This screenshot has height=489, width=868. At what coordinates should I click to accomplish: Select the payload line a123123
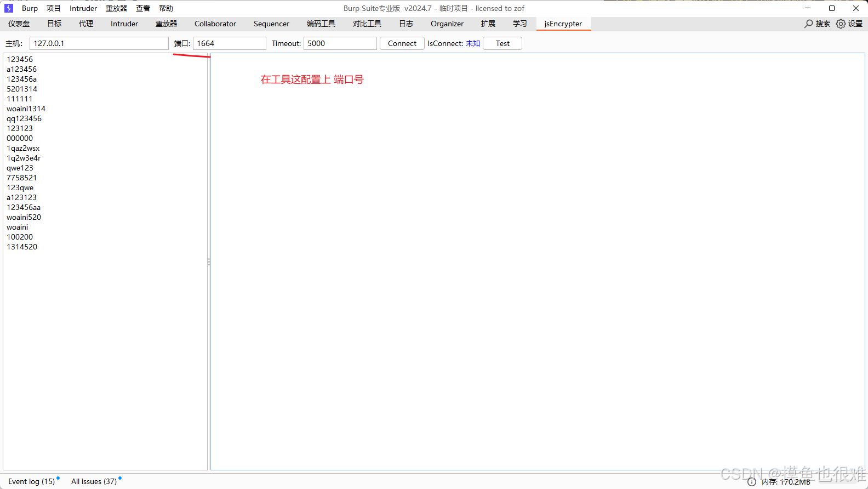[x=22, y=197]
